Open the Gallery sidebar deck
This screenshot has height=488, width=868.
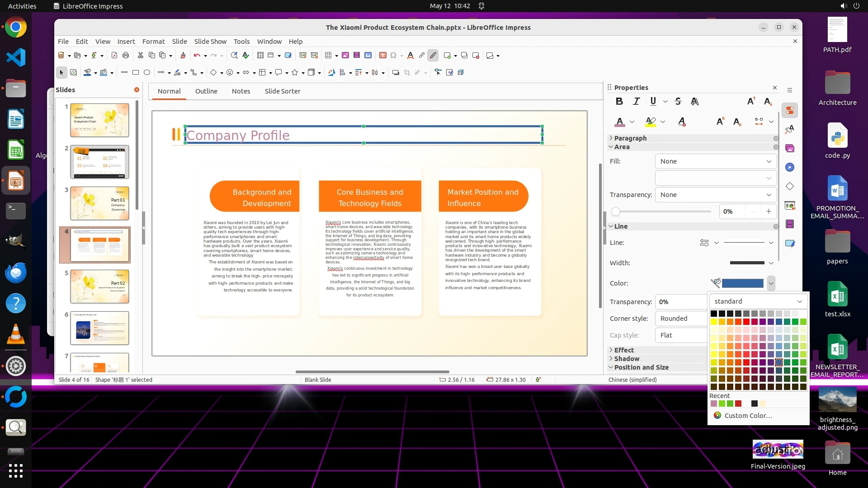click(x=790, y=148)
